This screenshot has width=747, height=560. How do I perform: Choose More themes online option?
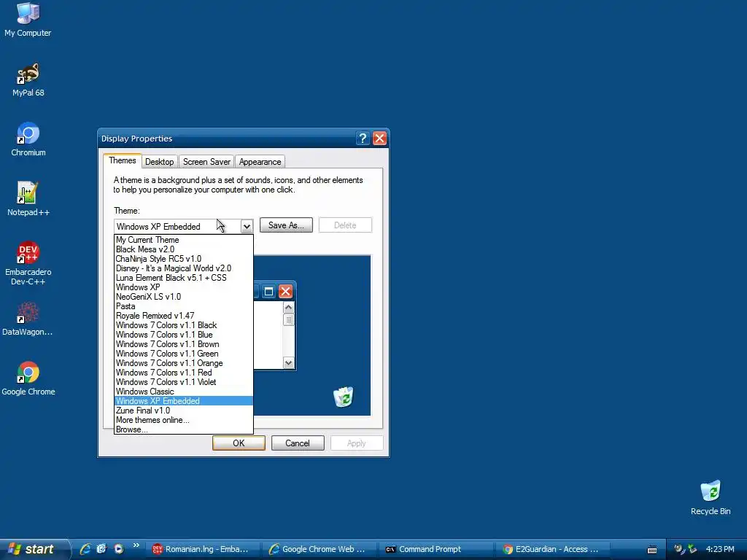coord(183,420)
